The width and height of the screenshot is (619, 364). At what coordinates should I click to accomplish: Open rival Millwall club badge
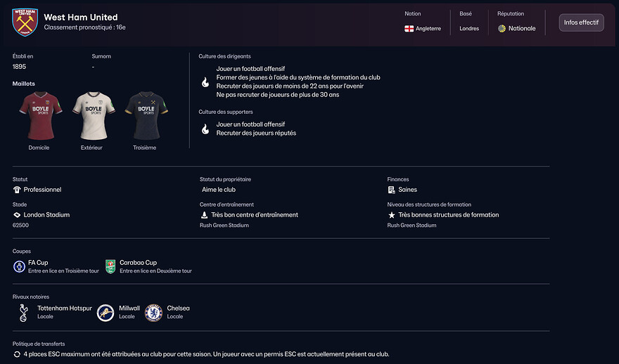[106, 313]
